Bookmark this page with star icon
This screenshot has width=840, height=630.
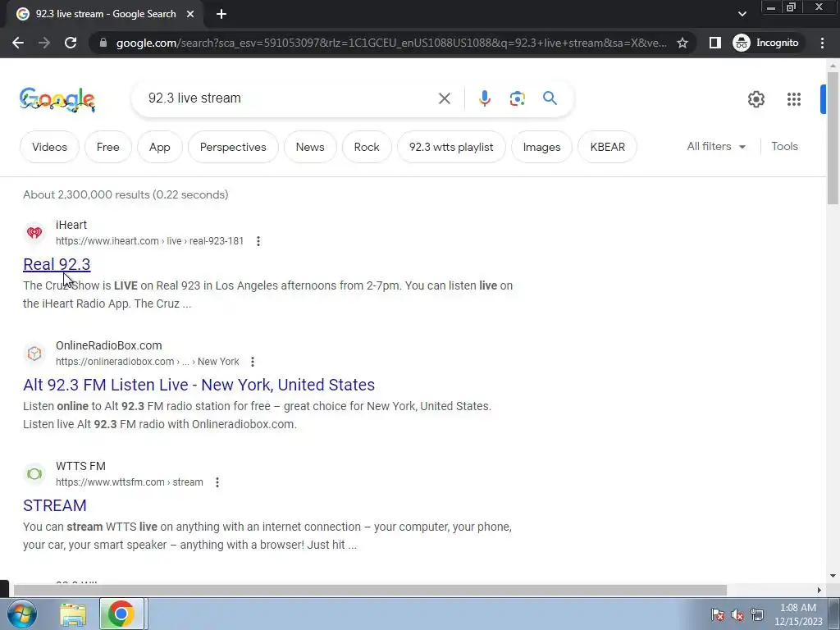[682, 43]
